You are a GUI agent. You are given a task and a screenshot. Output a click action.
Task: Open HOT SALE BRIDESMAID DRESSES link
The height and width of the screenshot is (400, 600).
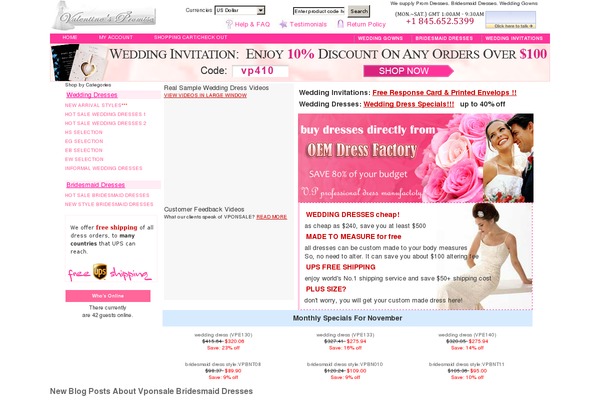pyautogui.click(x=107, y=195)
